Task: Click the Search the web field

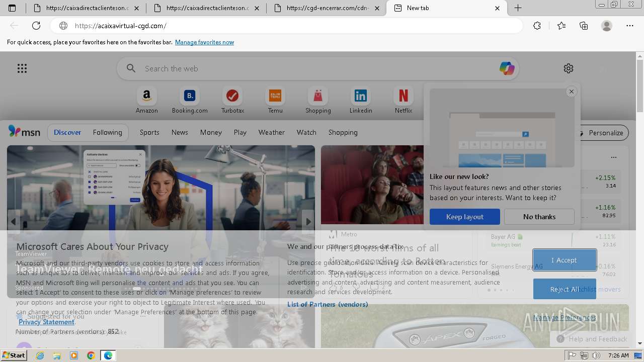Action: pos(318,68)
